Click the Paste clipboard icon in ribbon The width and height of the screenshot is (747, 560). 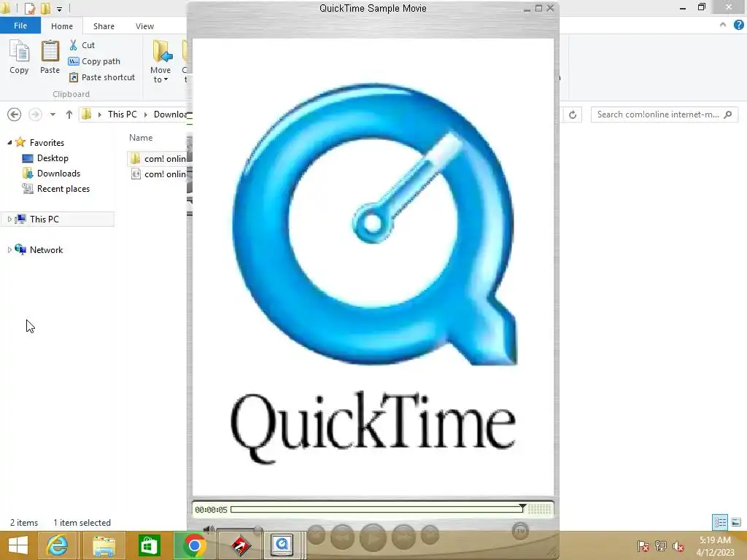50,57
